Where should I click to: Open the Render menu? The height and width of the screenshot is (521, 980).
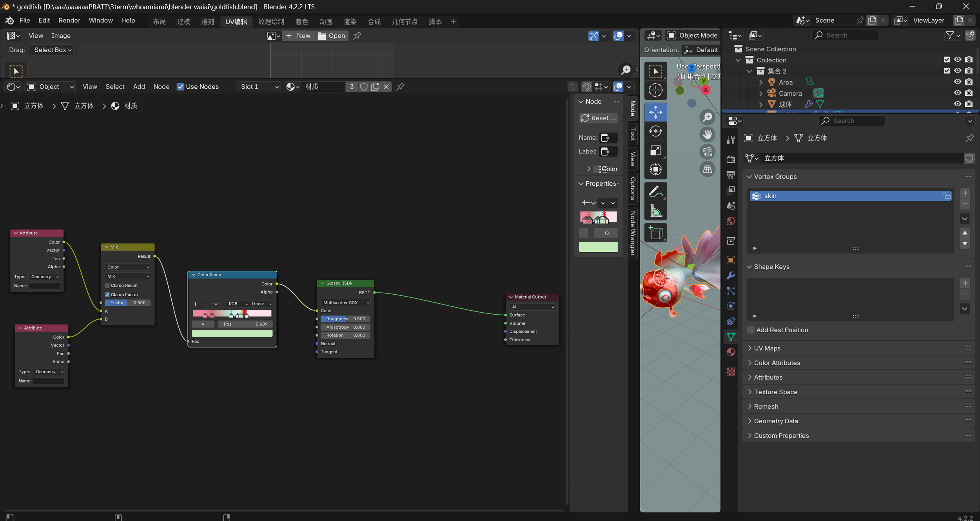69,20
